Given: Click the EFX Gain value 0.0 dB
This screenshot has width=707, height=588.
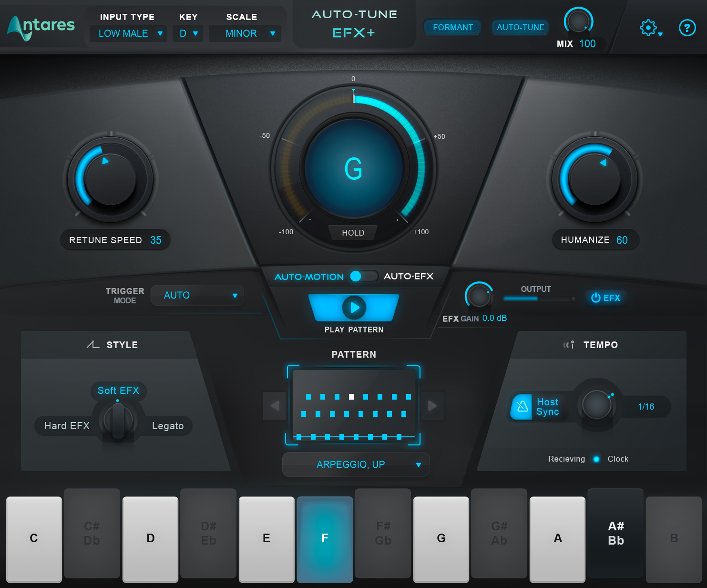Looking at the screenshot, I should click(494, 318).
